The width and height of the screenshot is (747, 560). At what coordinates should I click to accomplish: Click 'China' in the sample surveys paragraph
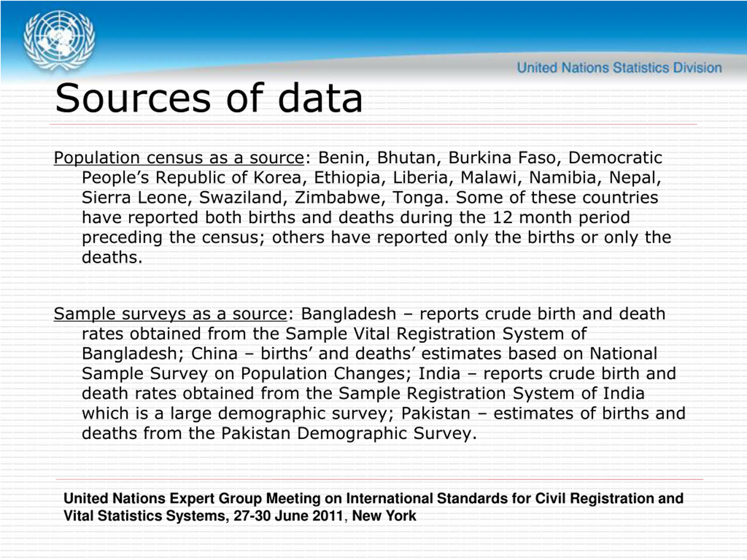pyautogui.click(x=214, y=354)
